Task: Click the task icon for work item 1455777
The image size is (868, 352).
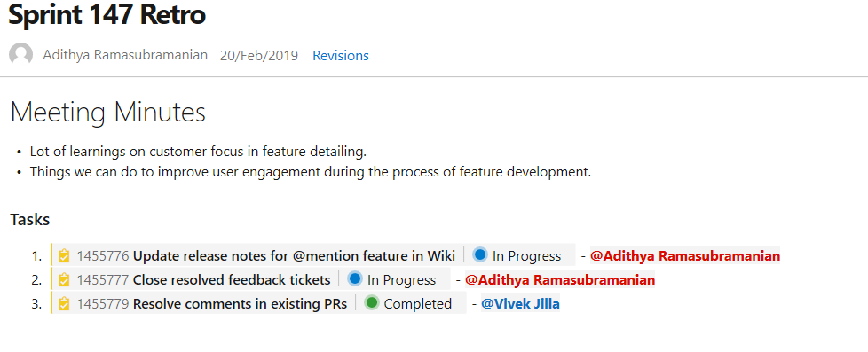Action: [64, 280]
